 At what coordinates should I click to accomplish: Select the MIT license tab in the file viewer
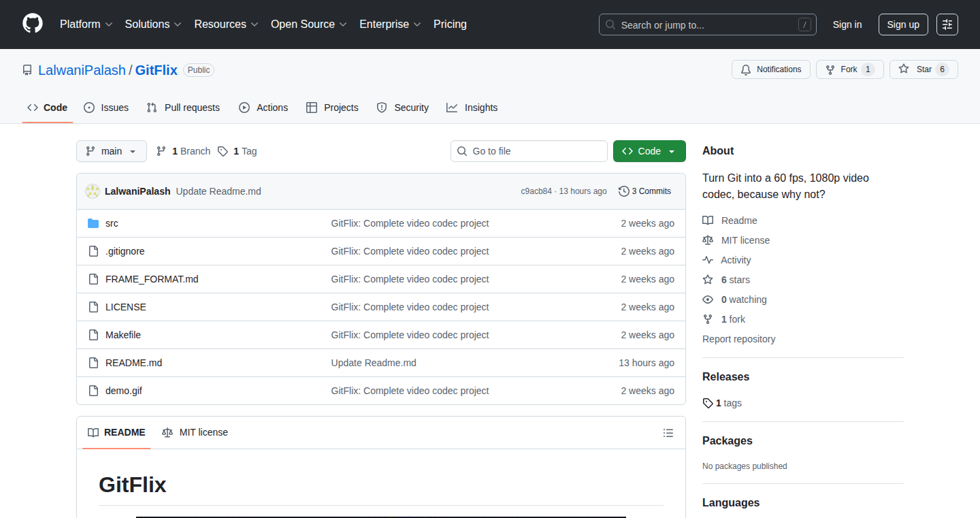(x=195, y=432)
